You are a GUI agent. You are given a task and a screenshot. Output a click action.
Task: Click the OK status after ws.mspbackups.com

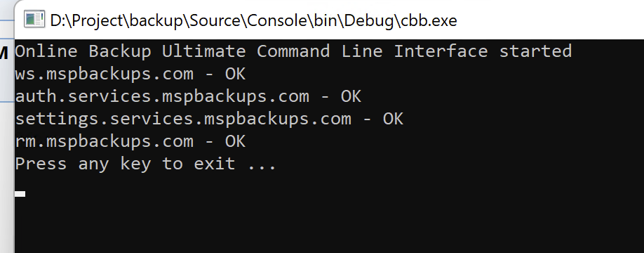click(235, 74)
